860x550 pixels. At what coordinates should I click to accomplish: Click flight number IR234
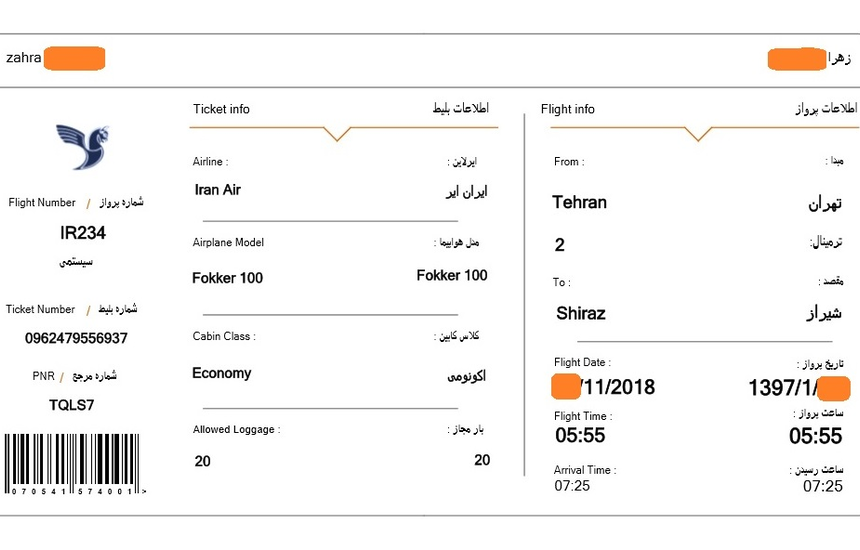point(83,233)
